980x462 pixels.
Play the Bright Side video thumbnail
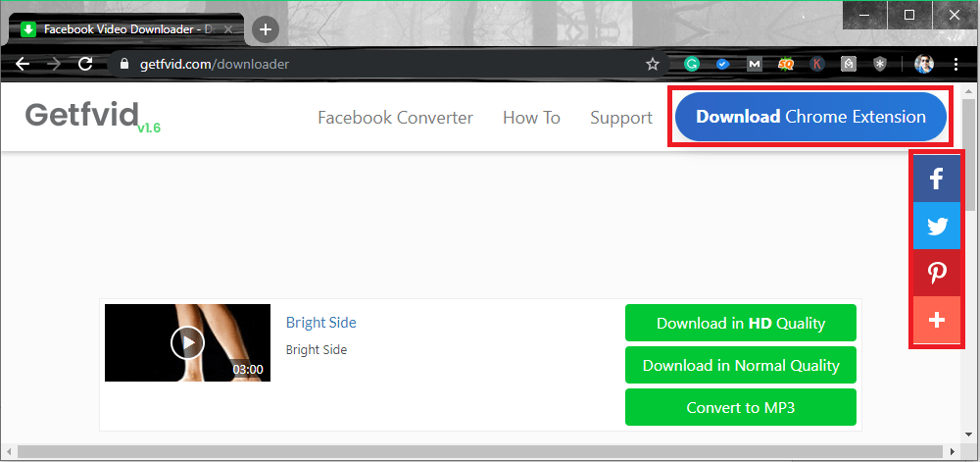coord(187,342)
